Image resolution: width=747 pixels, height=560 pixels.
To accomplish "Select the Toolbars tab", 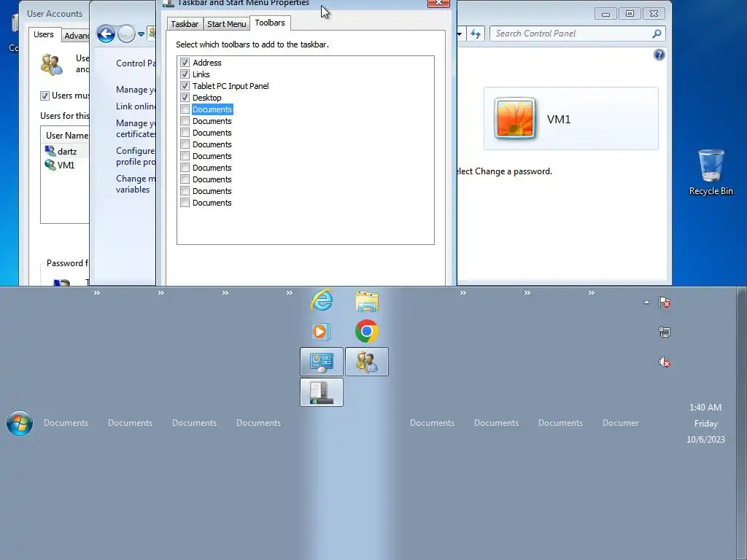I will pos(270,23).
